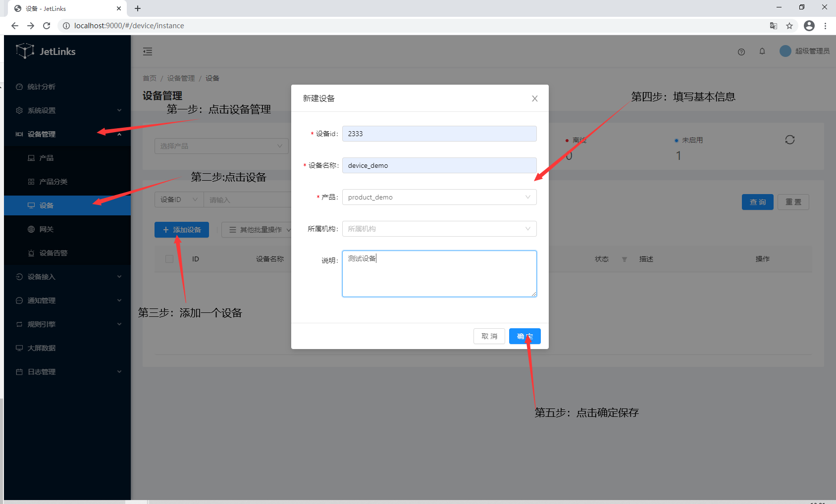Open 产品分类 in the sidebar

(x=53, y=182)
